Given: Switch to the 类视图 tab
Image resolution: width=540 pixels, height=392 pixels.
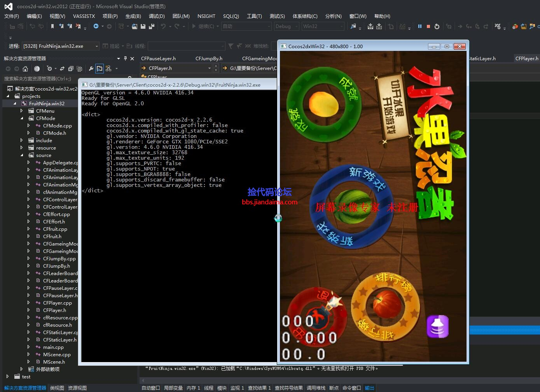Looking at the screenshot, I should [57, 388].
